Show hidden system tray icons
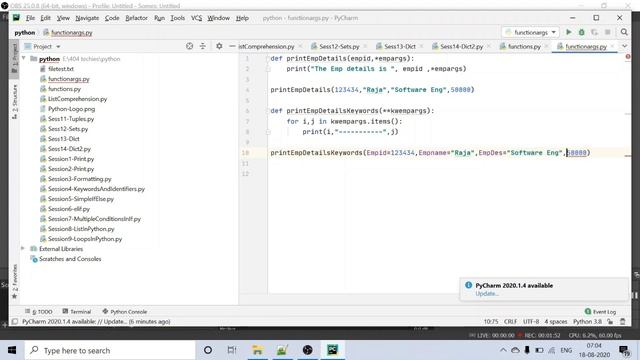640x360 pixels. pos(503,350)
